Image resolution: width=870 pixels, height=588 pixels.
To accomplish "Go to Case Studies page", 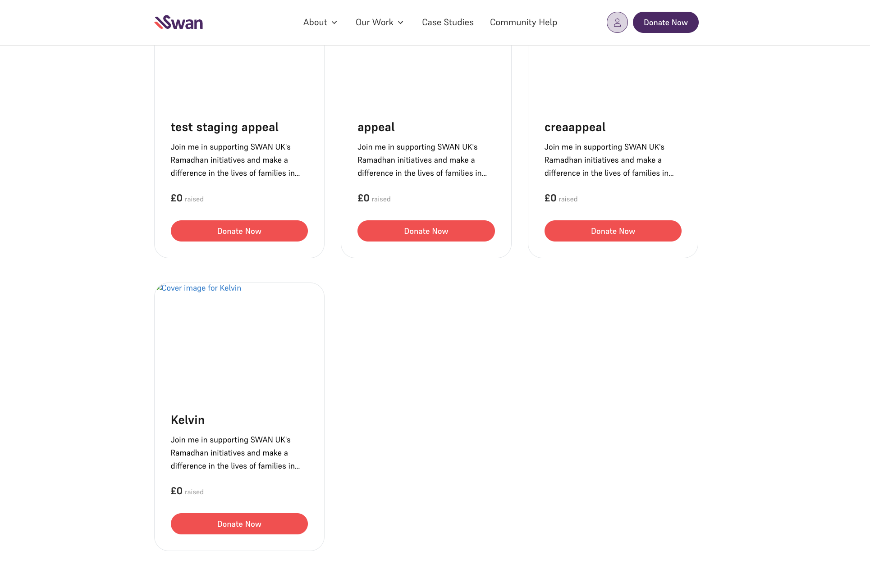I will 448,23.
